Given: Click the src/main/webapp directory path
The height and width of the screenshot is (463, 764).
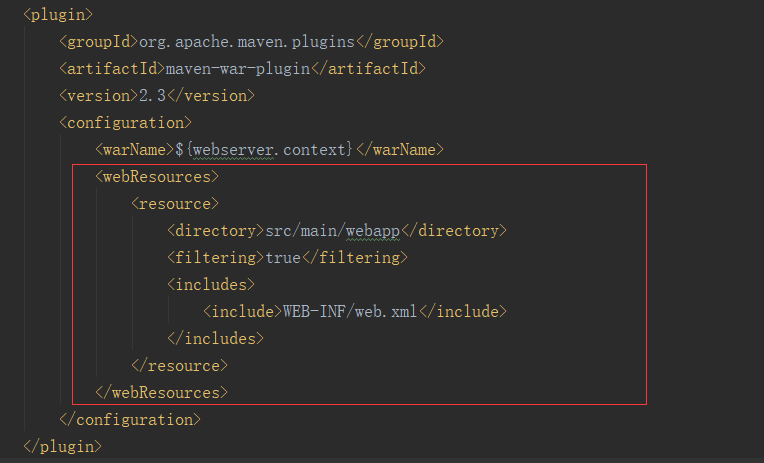Looking at the screenshot, I should coord(333,231).
